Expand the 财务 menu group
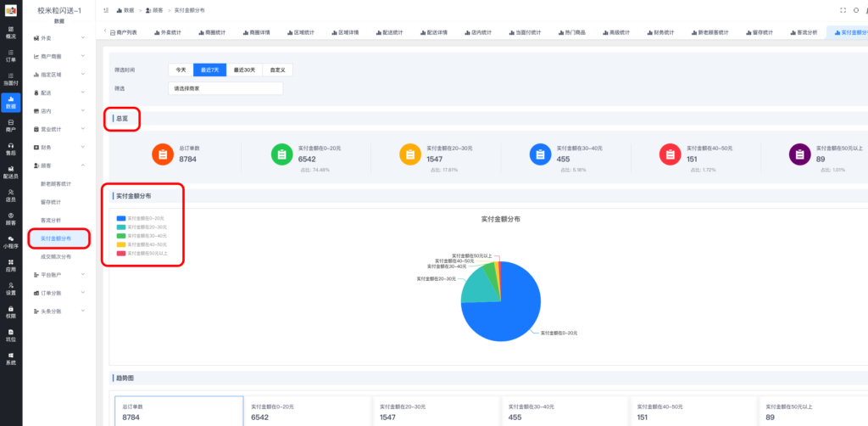Screen dimensions: 868x426 (x=59, y=147)
